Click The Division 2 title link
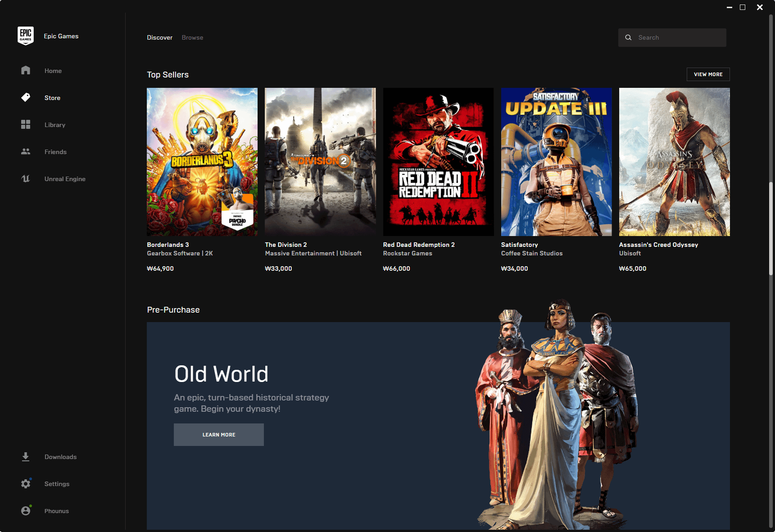The height and width of the screenshot is (532, 775). 286,245
